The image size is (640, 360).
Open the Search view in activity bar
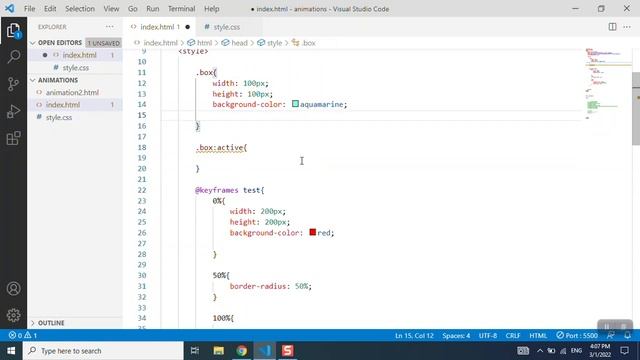[x=13, y=56]
